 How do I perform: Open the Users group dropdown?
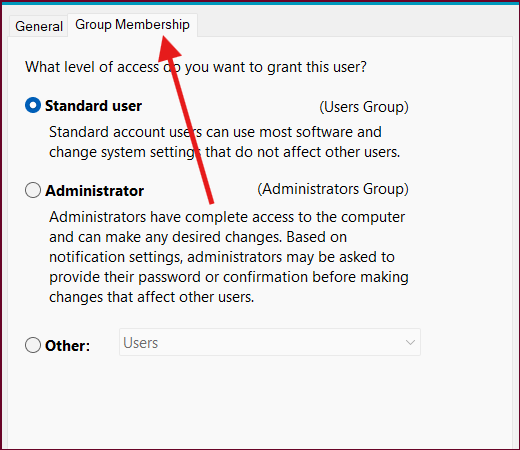[x=270, y=342]
